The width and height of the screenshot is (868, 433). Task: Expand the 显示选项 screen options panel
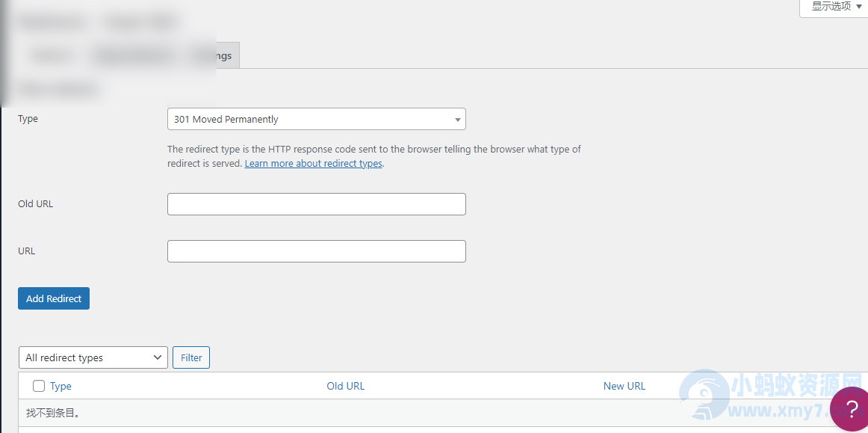point(833,7)
